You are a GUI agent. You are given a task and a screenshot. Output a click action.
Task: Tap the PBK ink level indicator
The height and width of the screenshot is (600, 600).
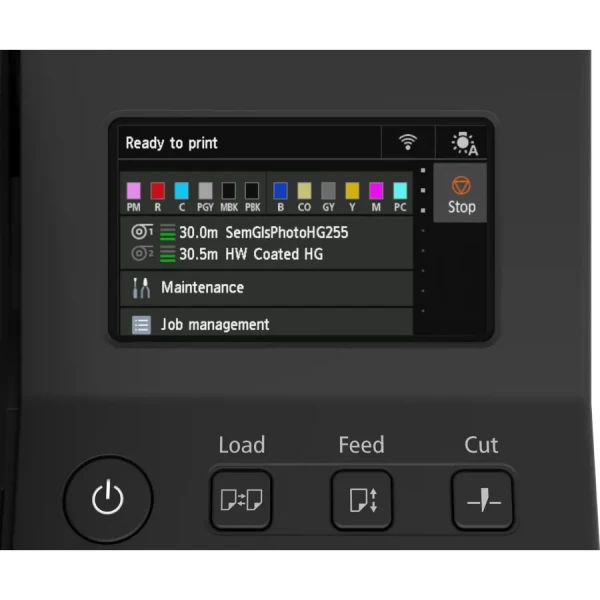[252, 191]
